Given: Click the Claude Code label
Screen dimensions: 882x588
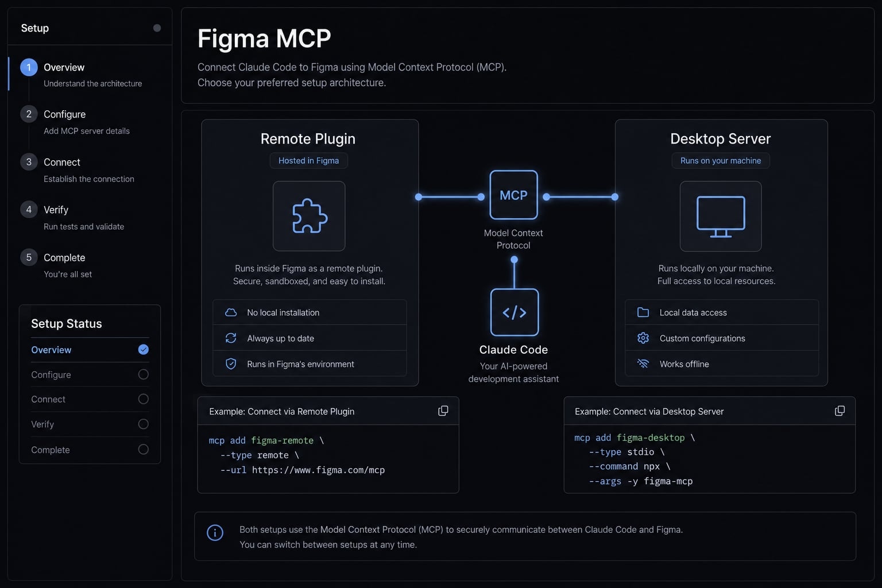Looking at the screenshot, I should (x=514, y=350).
